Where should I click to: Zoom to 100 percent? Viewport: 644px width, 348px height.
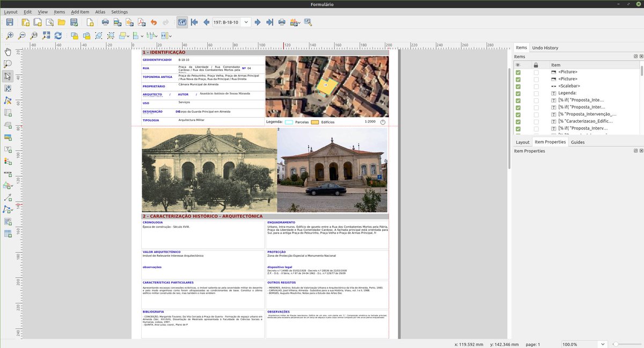click(34, 35)
